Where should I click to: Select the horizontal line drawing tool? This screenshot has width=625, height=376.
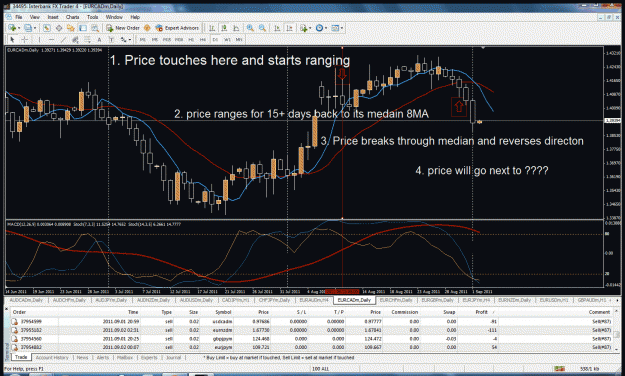tap(51, 39)
